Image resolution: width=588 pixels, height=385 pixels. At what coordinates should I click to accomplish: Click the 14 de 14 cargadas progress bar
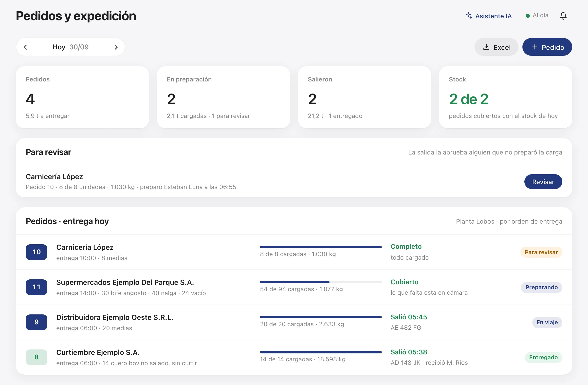coord(321,352)
